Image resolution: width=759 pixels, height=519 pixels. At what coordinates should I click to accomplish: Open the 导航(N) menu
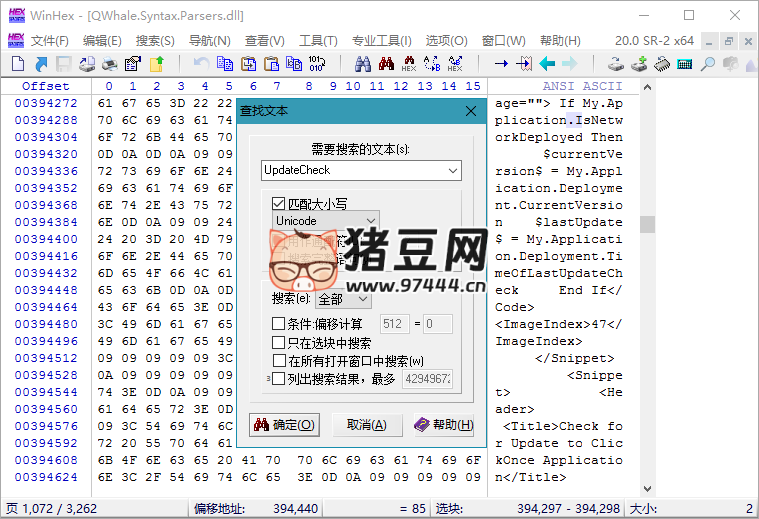coord(209,41)
